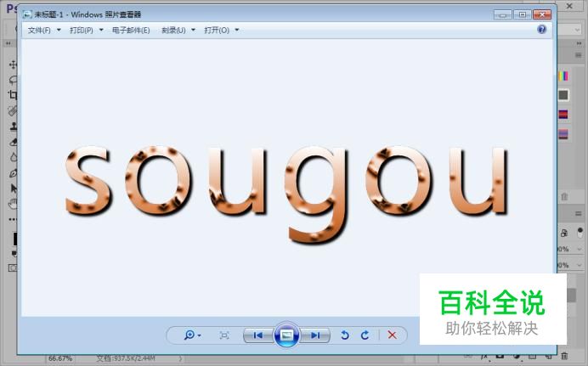Expand the 刻录(U) dropdown arrow
588x366 pixels.
[194, 30]
